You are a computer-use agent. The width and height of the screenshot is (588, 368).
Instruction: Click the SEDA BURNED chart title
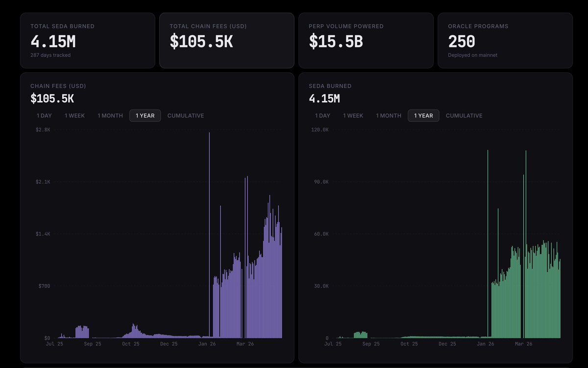[330, 86]
